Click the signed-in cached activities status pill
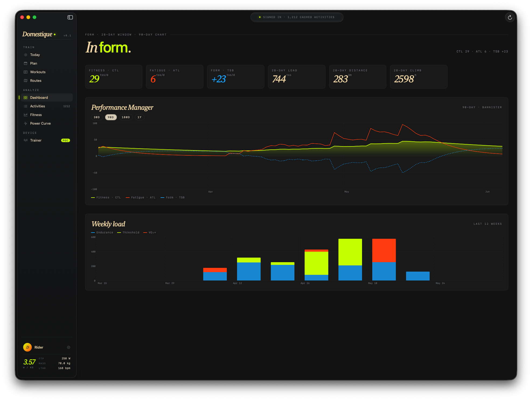The height and width of the screenshot is (400, 532). [x=297, y=17]
